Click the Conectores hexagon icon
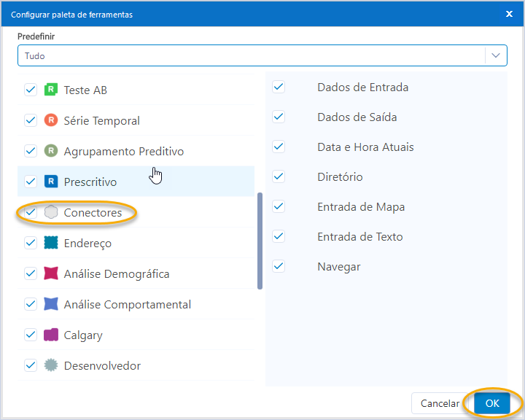Screen dimensions: 525x420 (51, 213)
